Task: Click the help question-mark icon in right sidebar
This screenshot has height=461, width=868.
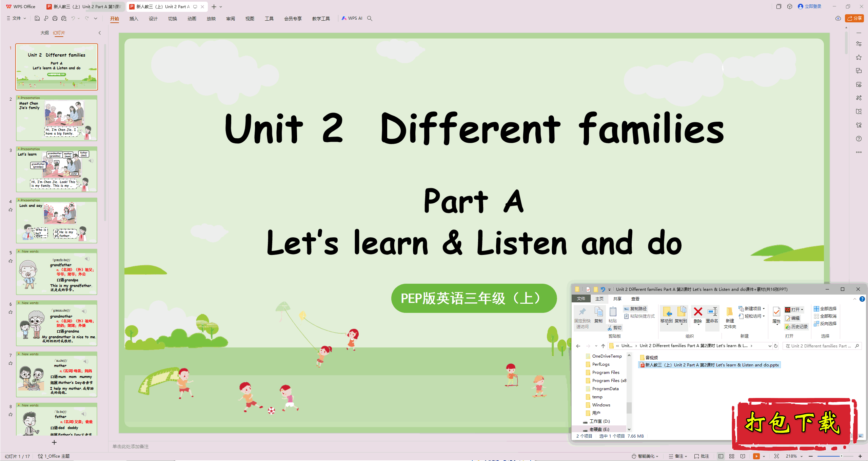Action: click(x=859, y=139)
